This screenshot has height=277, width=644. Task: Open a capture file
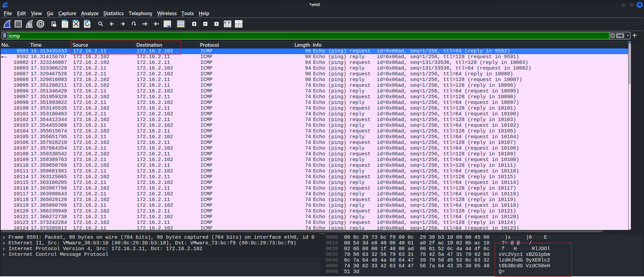pos(54,24)
